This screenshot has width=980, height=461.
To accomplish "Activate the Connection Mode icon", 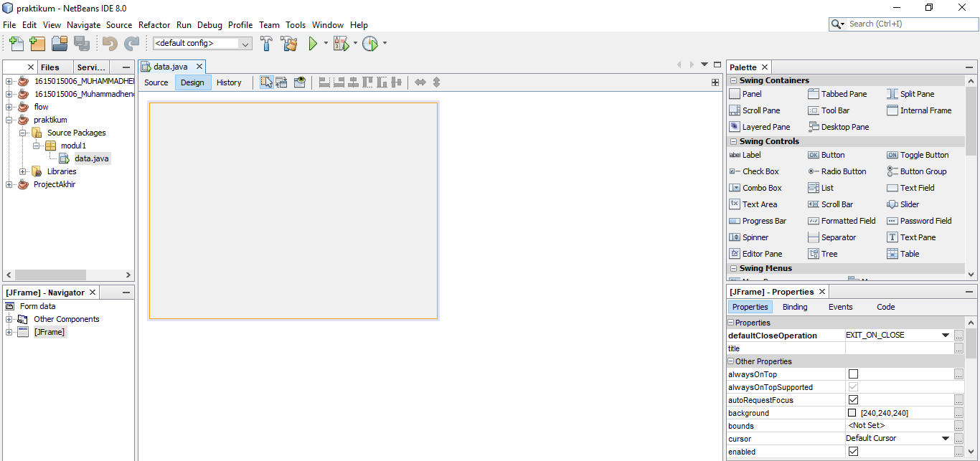I will tap(281, 82).
